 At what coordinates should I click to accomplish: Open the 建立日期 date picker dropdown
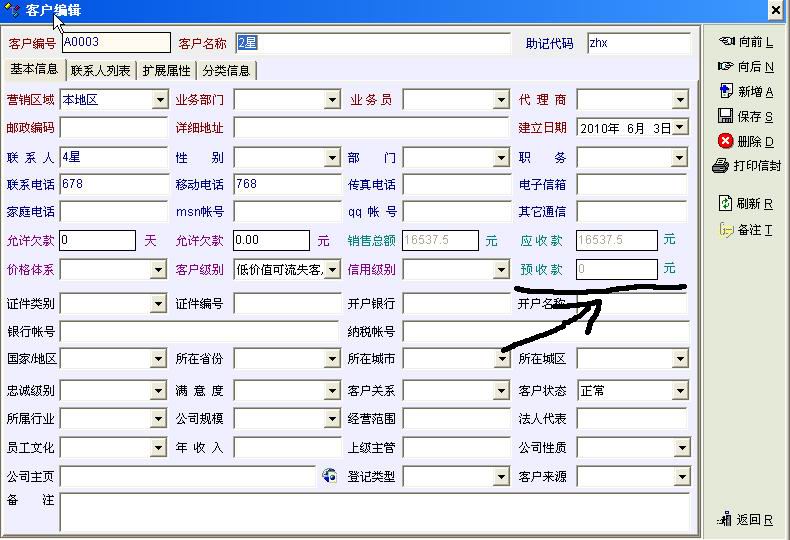click(x=680, y=128)
